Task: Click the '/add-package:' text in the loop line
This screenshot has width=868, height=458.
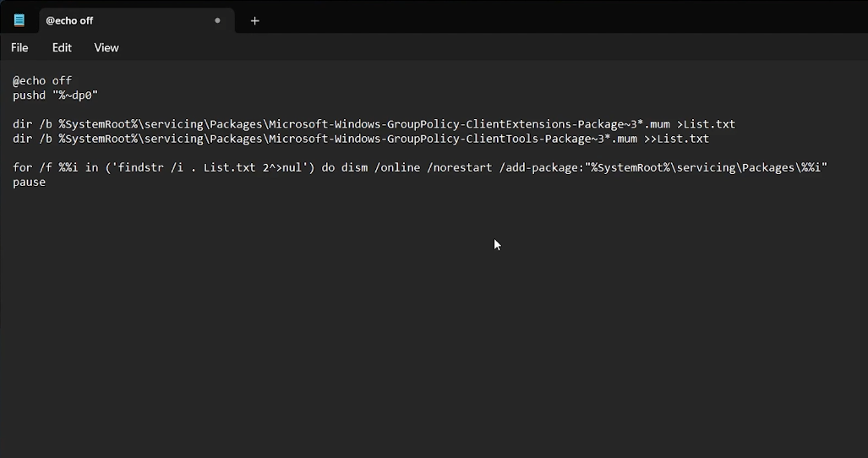Action: coord(542,167)
